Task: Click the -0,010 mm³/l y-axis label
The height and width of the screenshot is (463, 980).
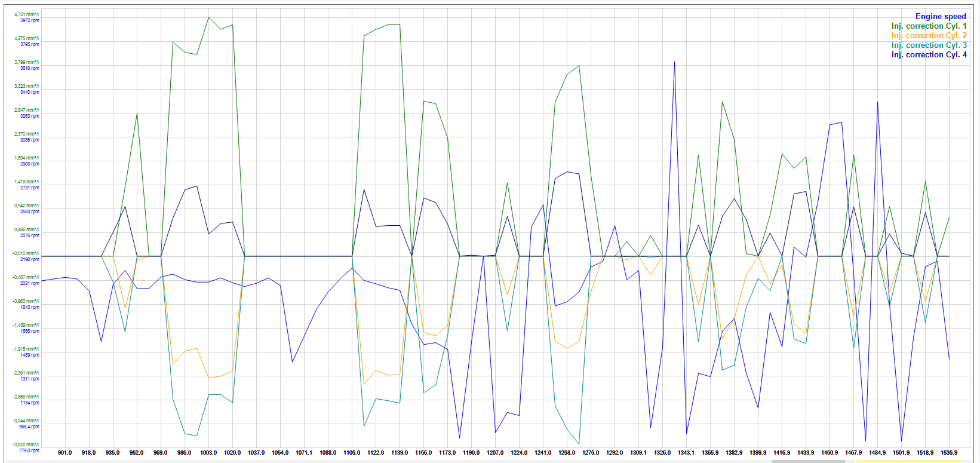Action: click(x=26, y=253)
